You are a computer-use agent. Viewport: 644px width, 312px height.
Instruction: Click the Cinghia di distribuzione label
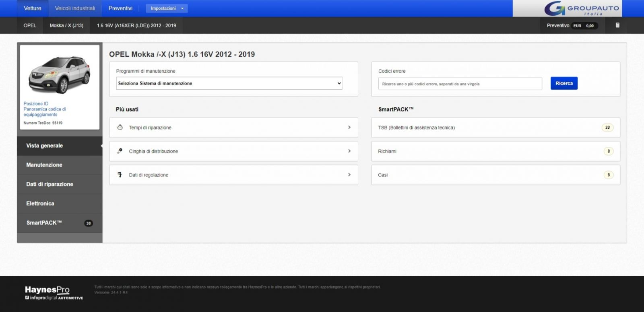click(153, 151)
